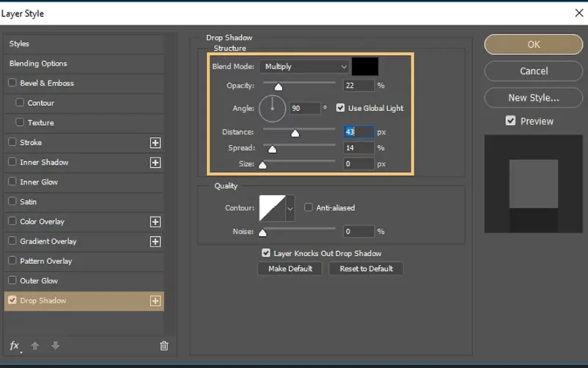This screenshot has height=368, width=588.
Task: Click the Size slider handle
Action: [x=262, y=165]
